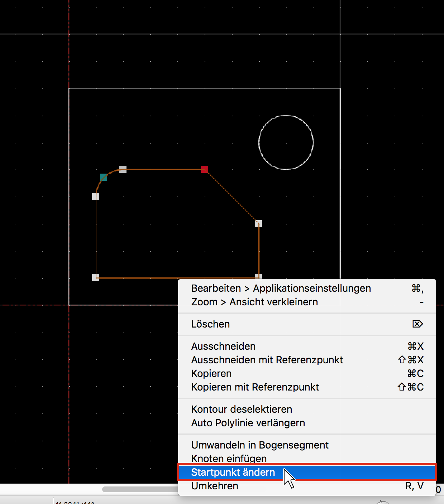Click the grey node at top end of arc
The image size is (444, 504).
click(123, 169)
